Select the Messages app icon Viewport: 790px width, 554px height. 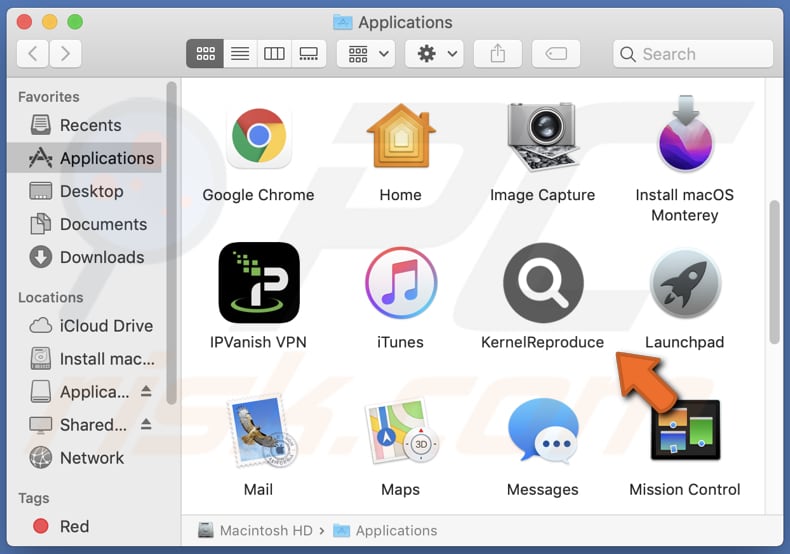[x=543, y=430]
